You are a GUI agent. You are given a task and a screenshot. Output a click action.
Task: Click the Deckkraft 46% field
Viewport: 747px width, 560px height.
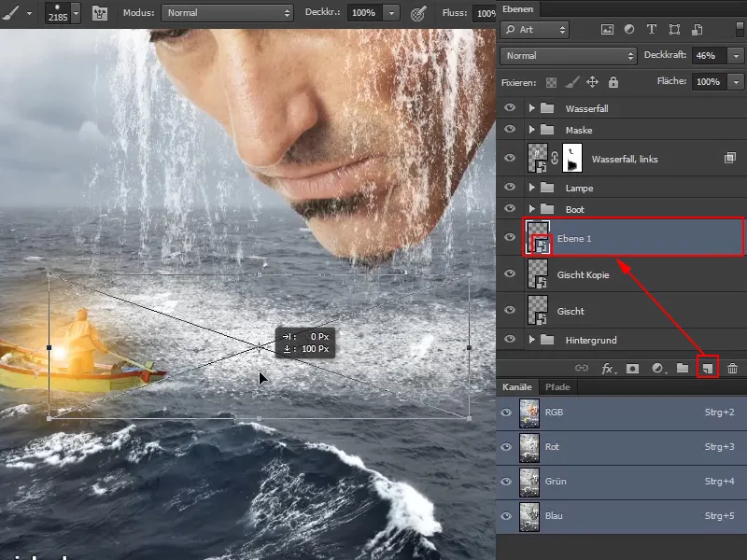[x=710, y=56]
